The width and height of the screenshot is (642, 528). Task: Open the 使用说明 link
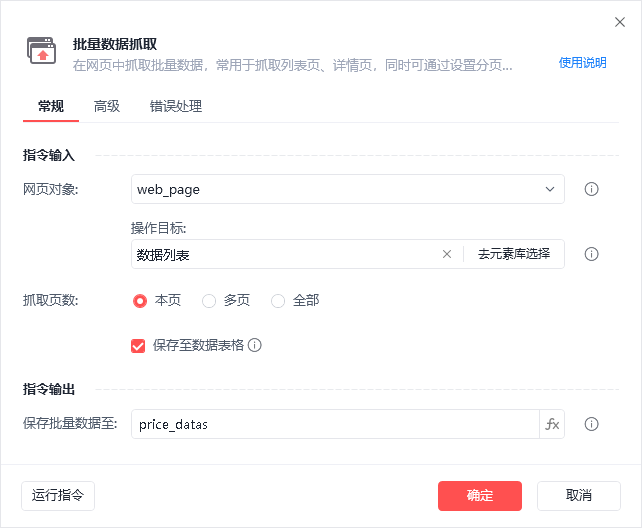pyautogui.click(x=582, y=63)
